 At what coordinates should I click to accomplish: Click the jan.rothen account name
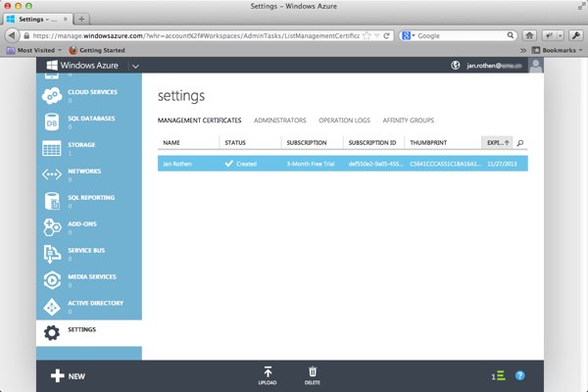(x=494, y=66)
